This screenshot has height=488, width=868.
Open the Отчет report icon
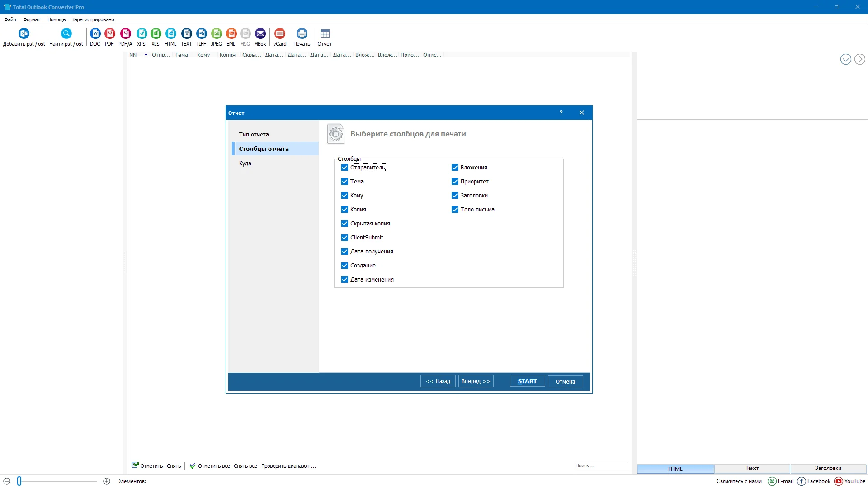point(325,33)
